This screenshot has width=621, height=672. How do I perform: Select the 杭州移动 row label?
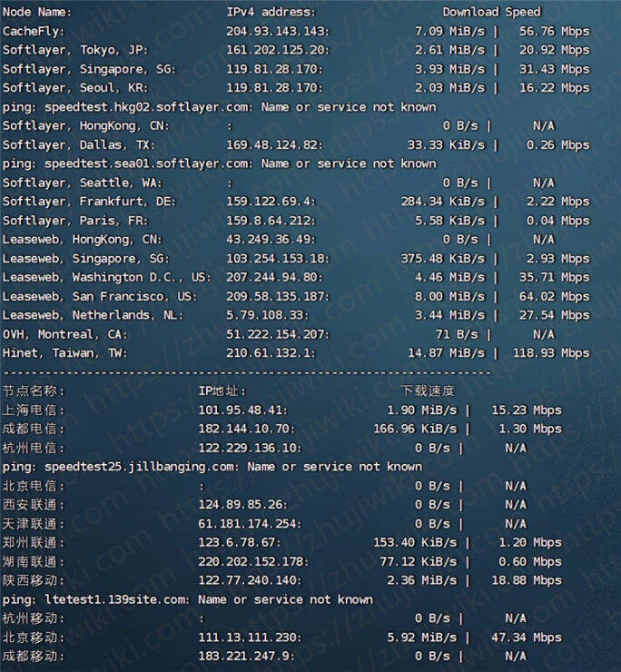tap(34, 618)
